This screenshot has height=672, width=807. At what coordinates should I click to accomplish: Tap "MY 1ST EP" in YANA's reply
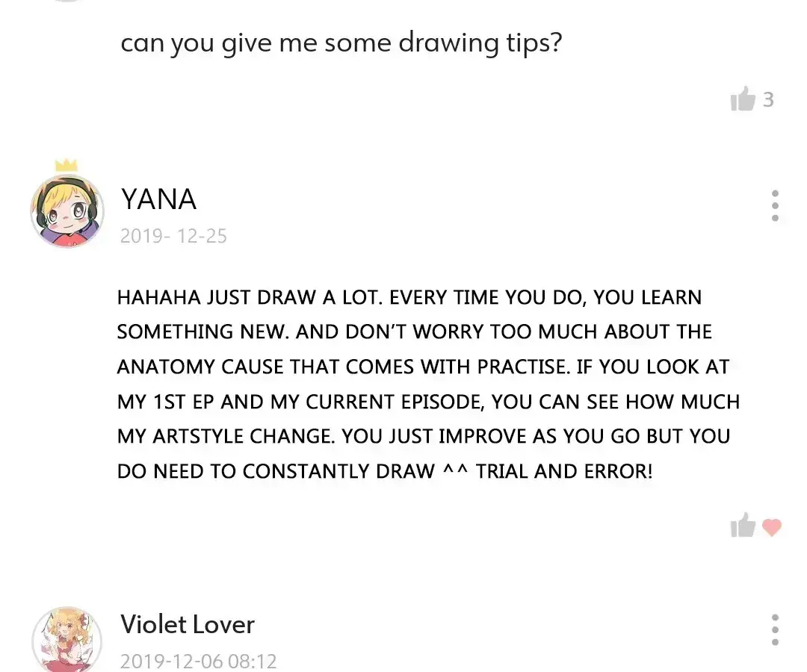(x=165, y=402)
